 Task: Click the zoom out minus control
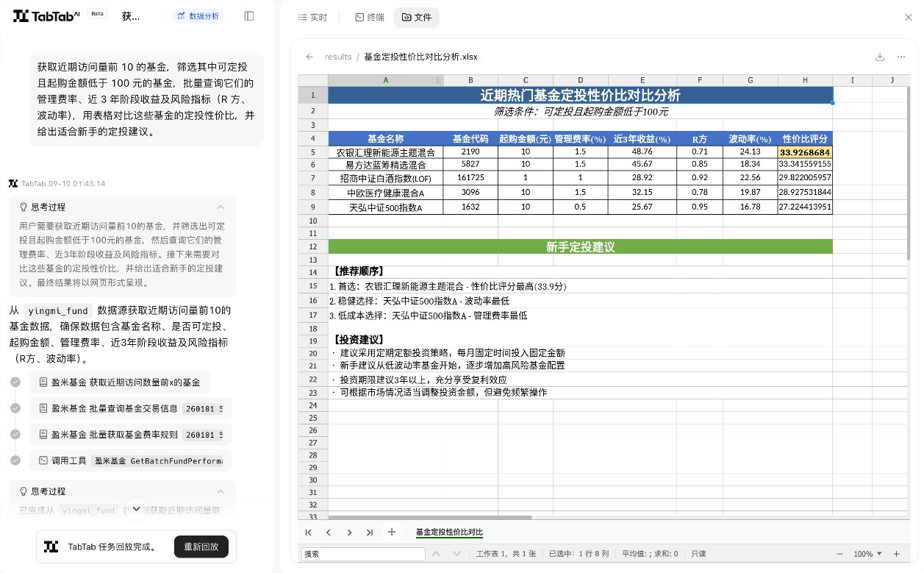click(x=840, y=554)
